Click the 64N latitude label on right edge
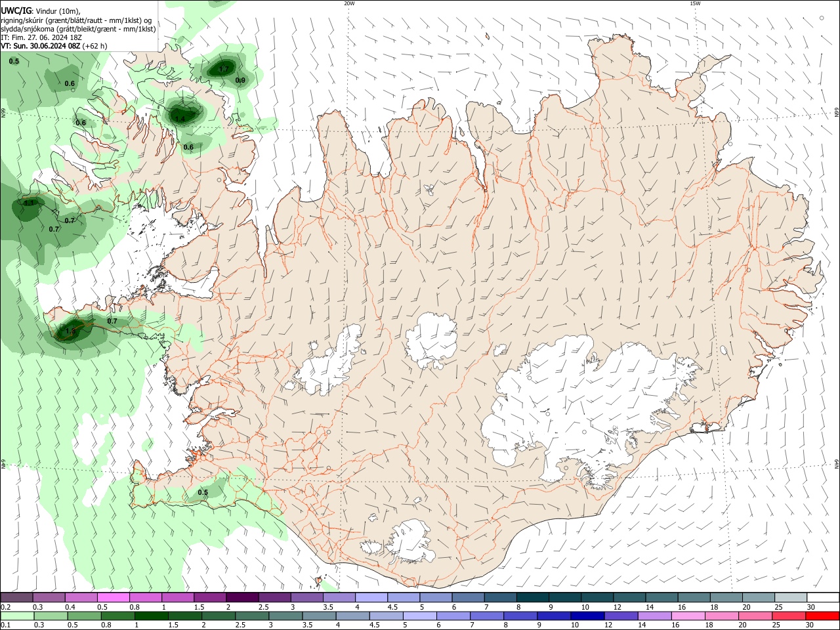Screen dimensions: 840x630 click(837, 464)
